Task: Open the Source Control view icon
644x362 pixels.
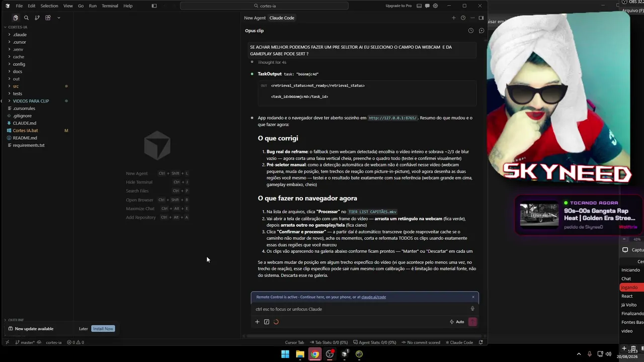Action: 37,18
